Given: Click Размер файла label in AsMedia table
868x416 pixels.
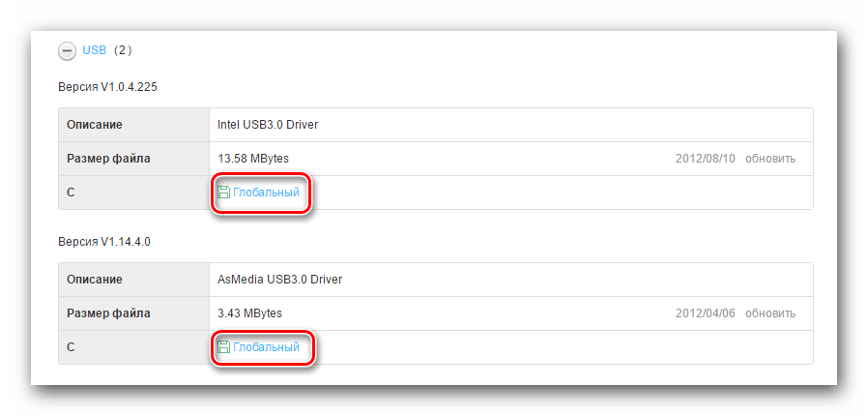Looking at the screenshot, I should tap(108, 313).
